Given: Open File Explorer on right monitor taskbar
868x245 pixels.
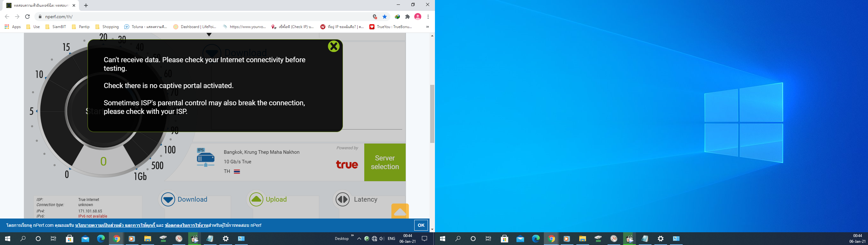Looking at the screenshot, I should (x=582, y=239).
